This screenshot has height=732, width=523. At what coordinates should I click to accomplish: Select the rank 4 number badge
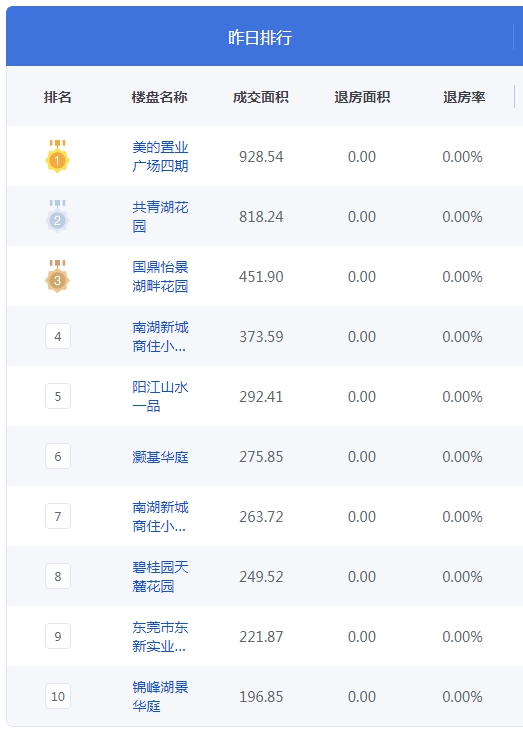click(58, 336)
